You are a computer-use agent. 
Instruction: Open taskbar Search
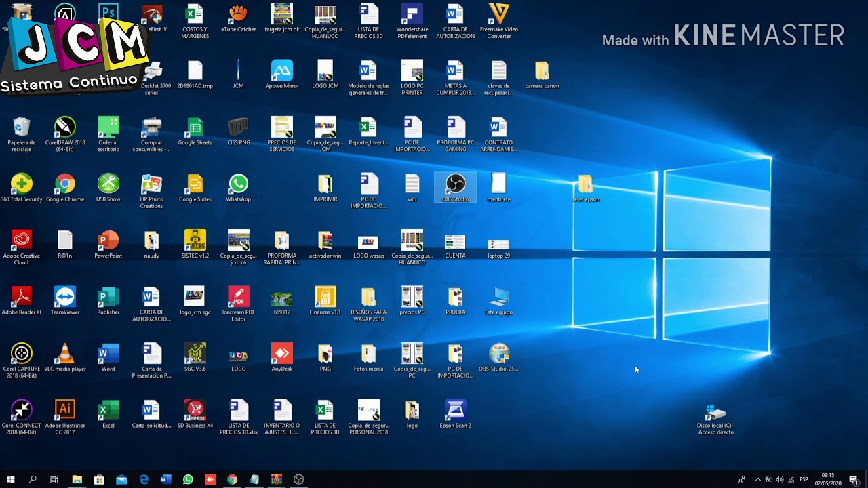(33, 479)
